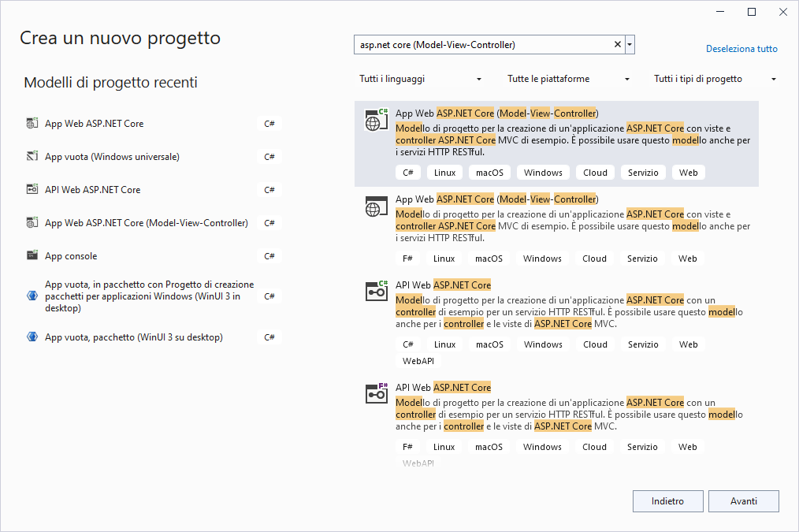Click the WebAPI tag on the C# API template
Image resolution: width=799 pixels, height=532 pixels.
418,361
